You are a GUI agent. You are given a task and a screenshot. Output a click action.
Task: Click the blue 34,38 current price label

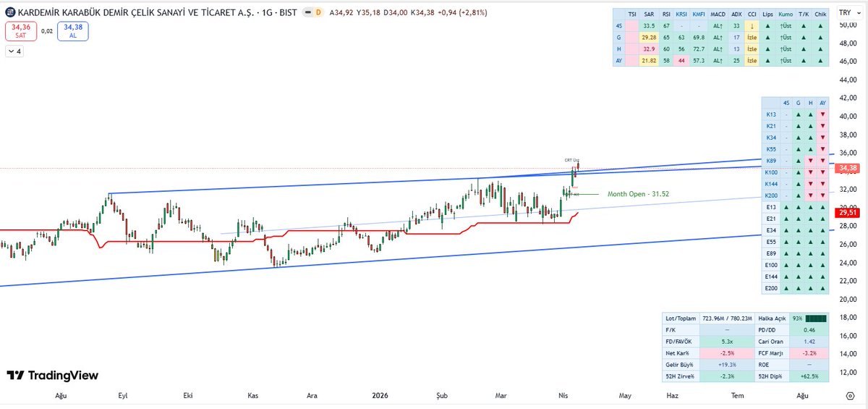73,31
